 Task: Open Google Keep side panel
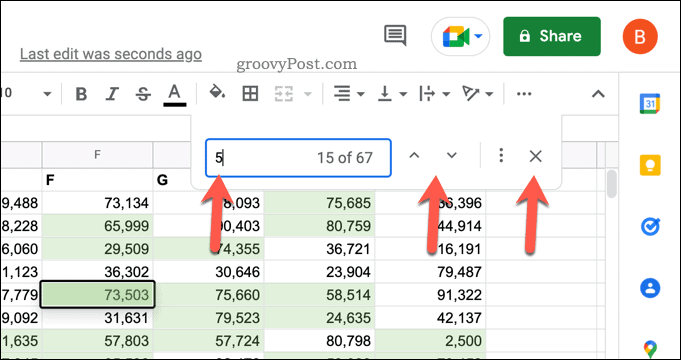pyautogui.click(x=650, y=165)
